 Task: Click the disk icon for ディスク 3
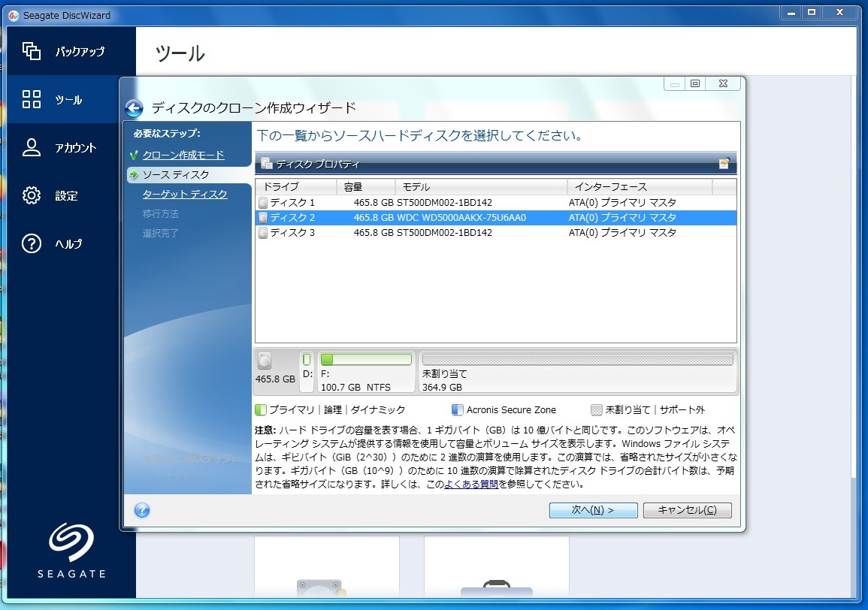(x=263, y=232)
